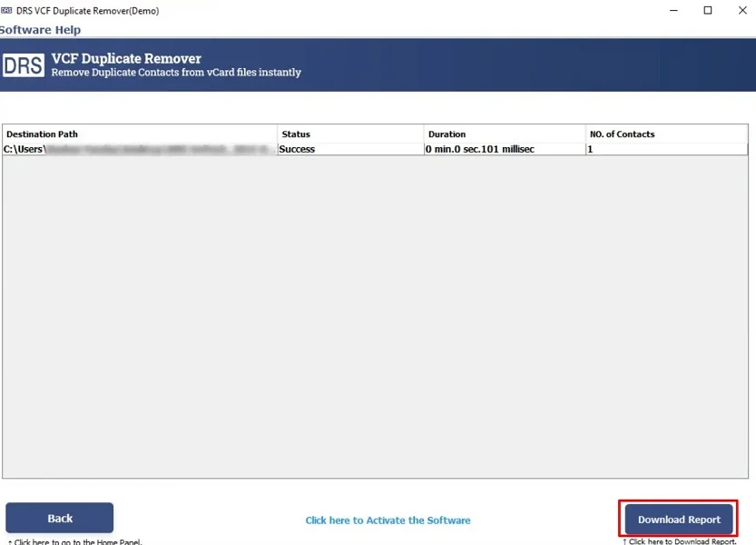Maximize the application window
756x545 pixels.
(708, 10)
